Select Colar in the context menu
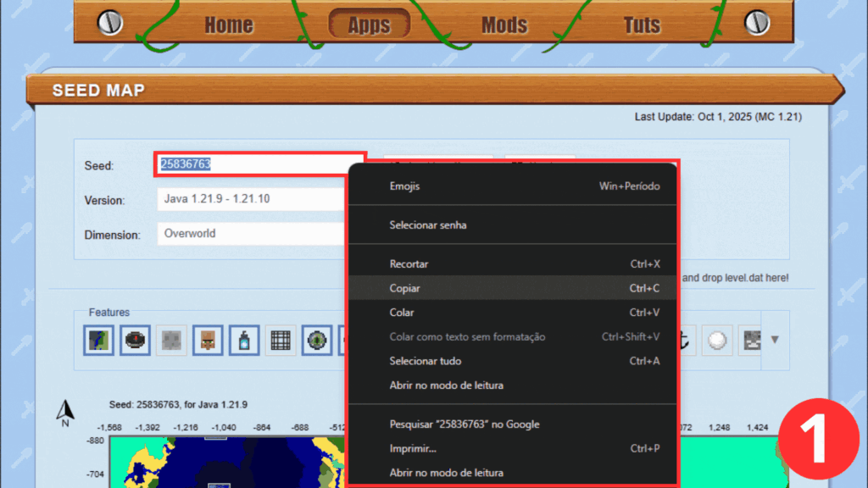 tap(402, 313)
